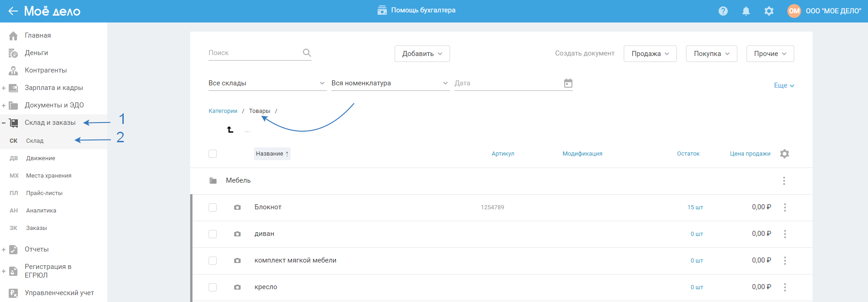
Task: Click camera icon for диван item
Action: [x=237, y=234]
